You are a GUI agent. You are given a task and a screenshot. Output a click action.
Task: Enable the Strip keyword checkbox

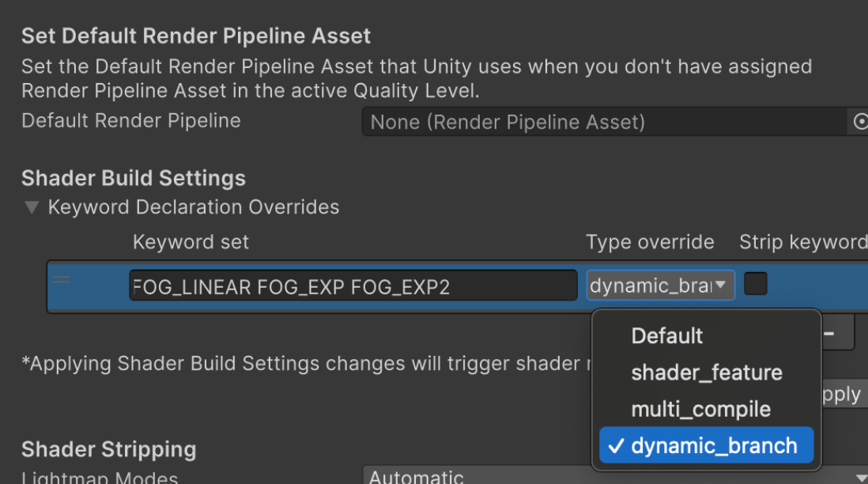point(756,284)
